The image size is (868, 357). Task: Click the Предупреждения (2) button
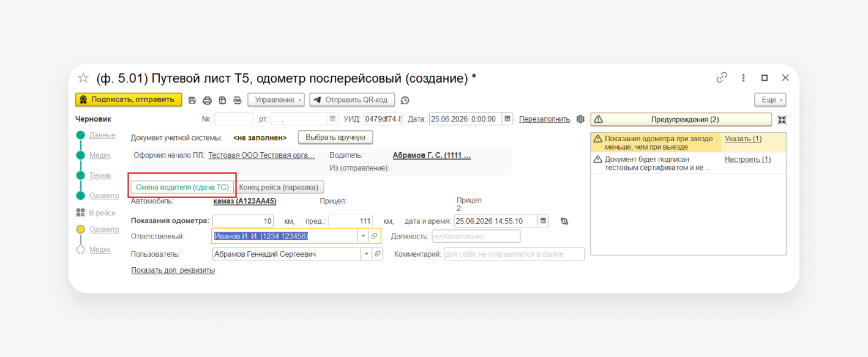[681, 119]
